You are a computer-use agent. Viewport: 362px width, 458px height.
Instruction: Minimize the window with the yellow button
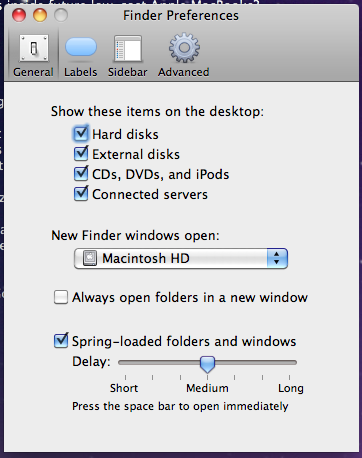pyautogui.click(x=40, y=15)
